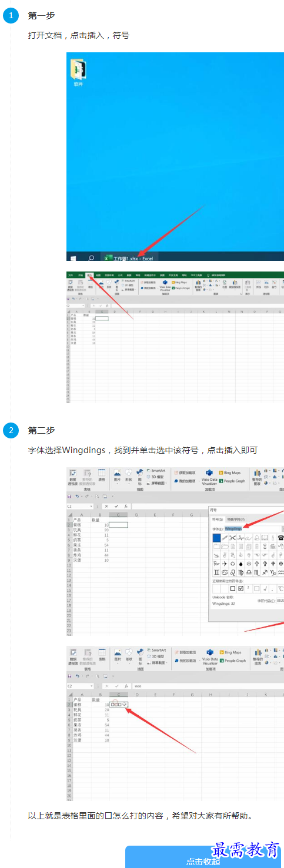Pick the Leo zodiac symbol in the grid
The width and height of the screenshot is (284, 868).
coord(233,572)
